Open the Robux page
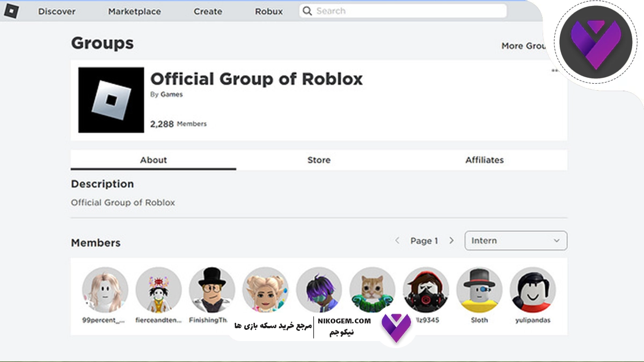 (269, 11)
